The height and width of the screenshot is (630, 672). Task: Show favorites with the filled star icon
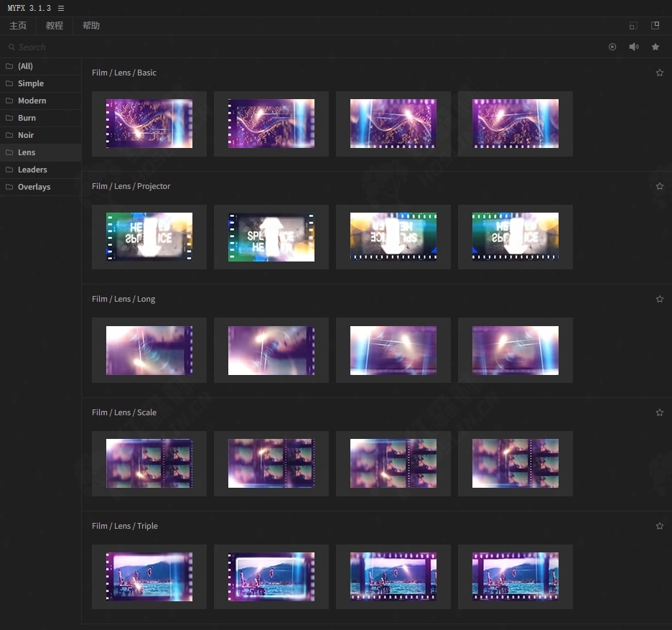655,47
